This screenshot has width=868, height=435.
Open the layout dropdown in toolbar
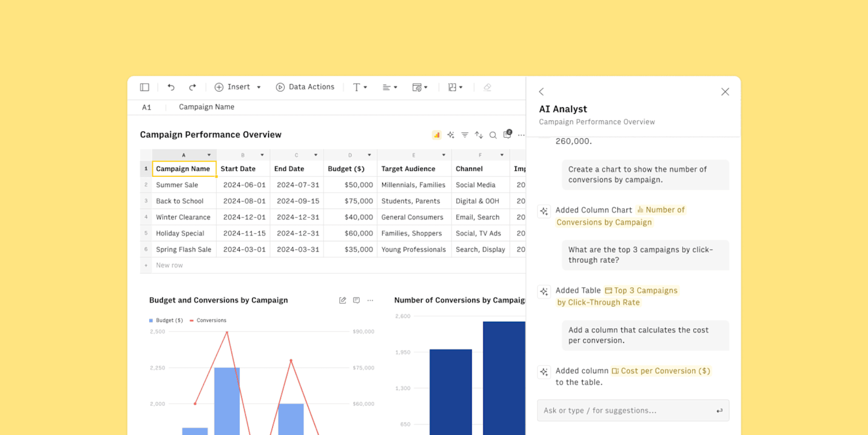coord(455,87)
